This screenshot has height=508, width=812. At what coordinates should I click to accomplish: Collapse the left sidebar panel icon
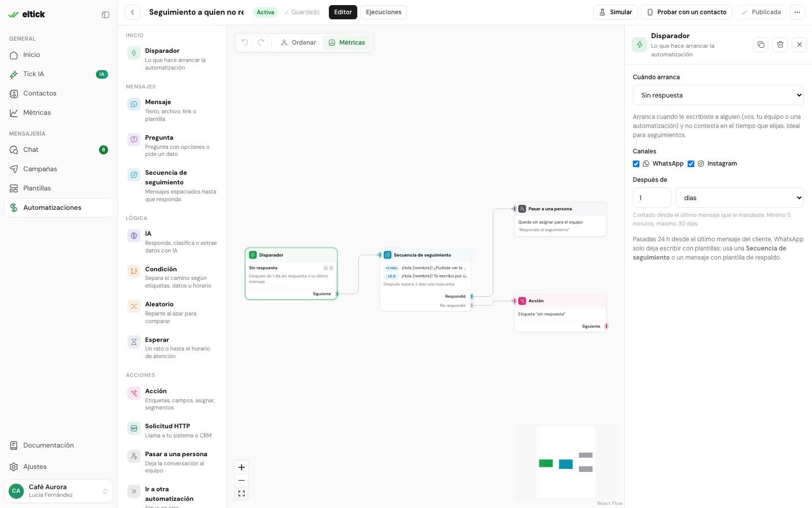[106, 15]
